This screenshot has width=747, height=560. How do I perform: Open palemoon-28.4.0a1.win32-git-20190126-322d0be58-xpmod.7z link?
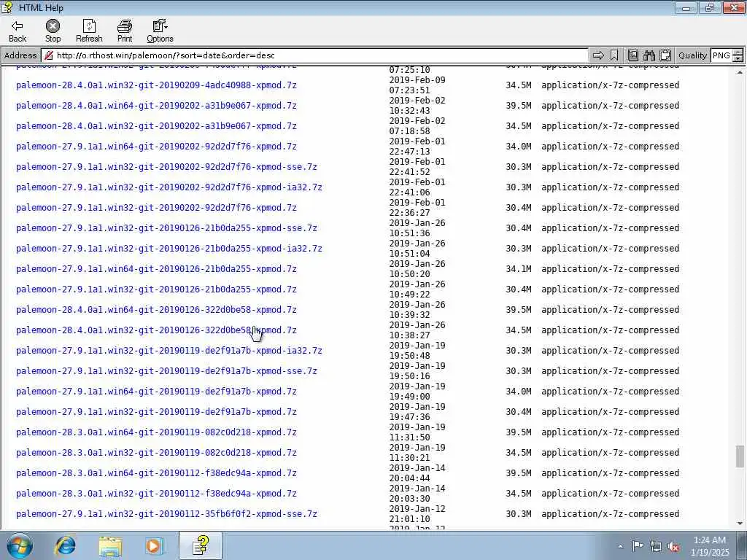click(x=156, y=330)
